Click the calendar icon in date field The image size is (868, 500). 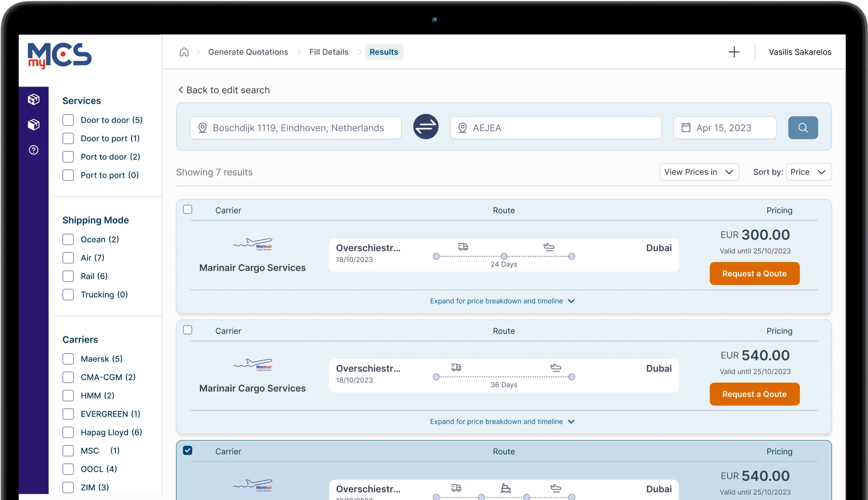click(686, 127)
